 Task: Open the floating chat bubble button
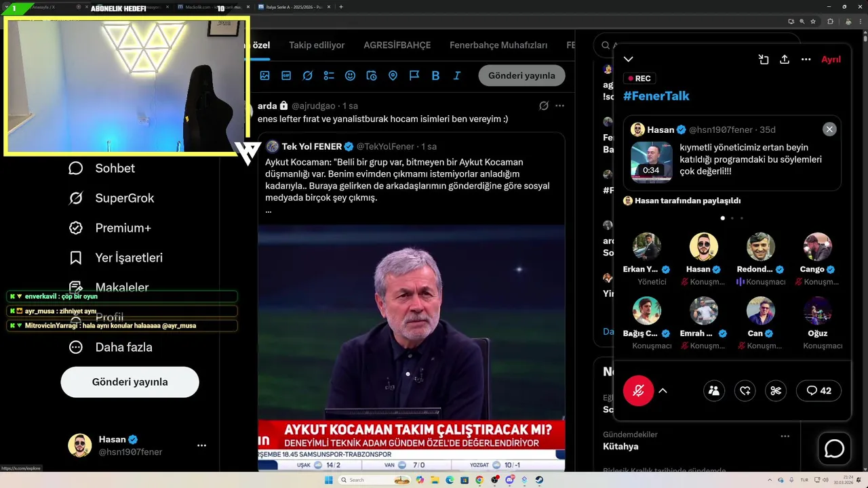click(834, 449)
